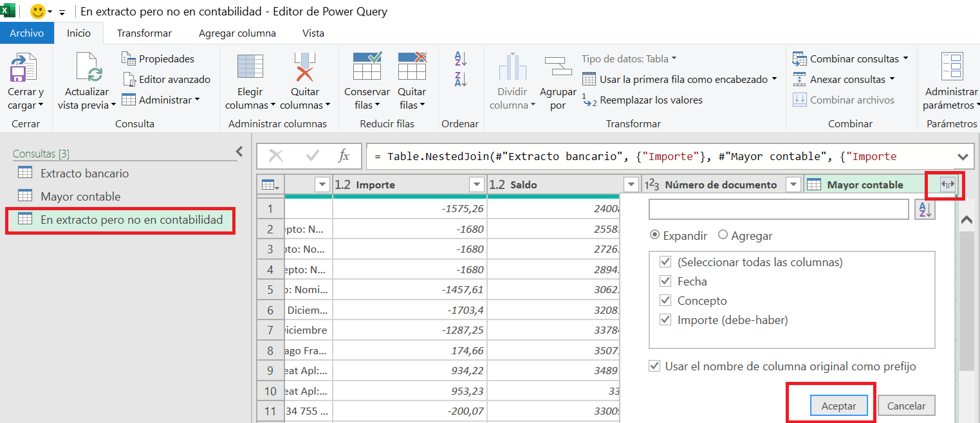Confirm formula with the checkmark icon

[x=313, y=156]
